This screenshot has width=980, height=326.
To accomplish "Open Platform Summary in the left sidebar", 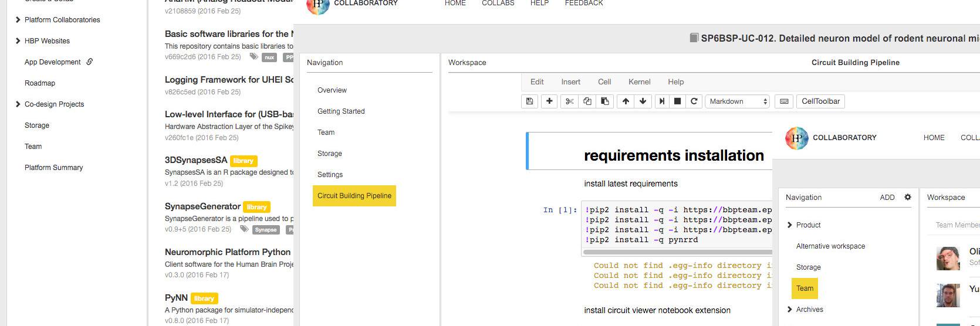I will pos(53,168).
